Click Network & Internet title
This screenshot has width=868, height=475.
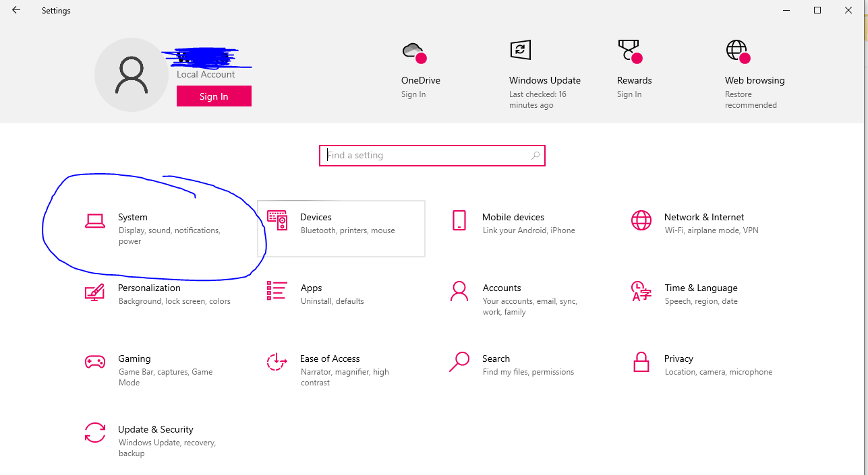click(x=704, y=217)
